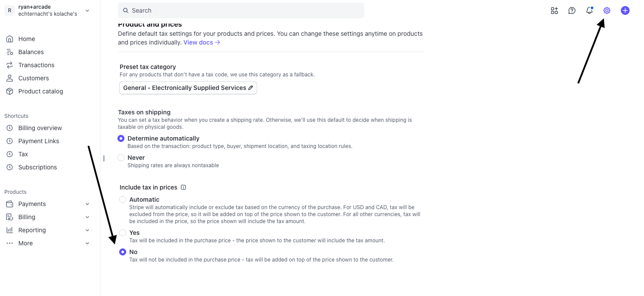Click the info icon beside Include tax in prices
Image resolution: width=644 pixels, height=296 pixels.
(183, 187)
